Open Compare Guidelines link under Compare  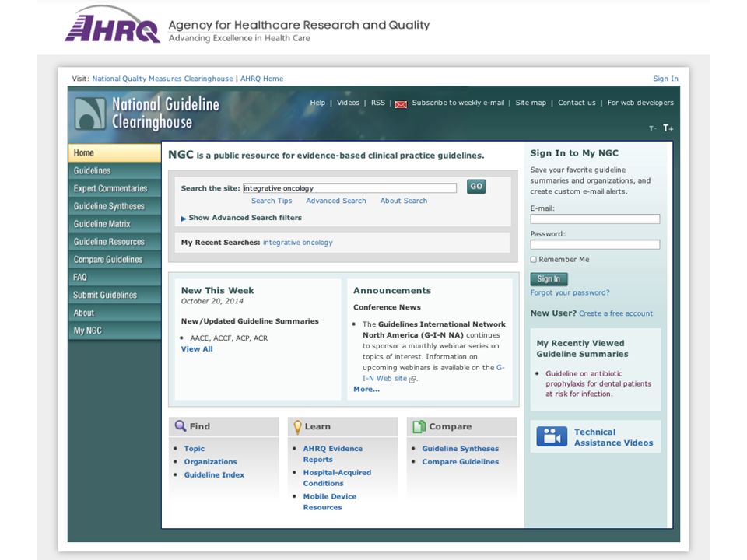(x=460, y=462)
